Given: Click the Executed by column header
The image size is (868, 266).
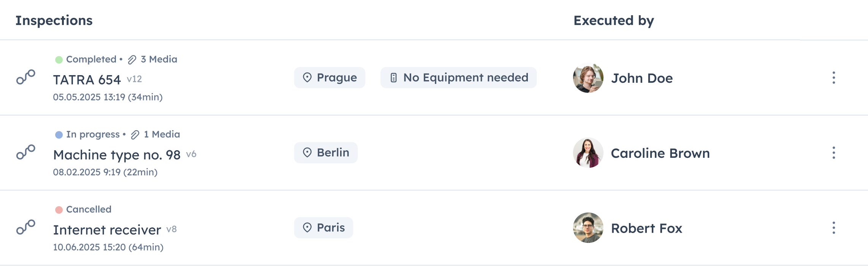Looking at the screenshot, I should [613, 20].
